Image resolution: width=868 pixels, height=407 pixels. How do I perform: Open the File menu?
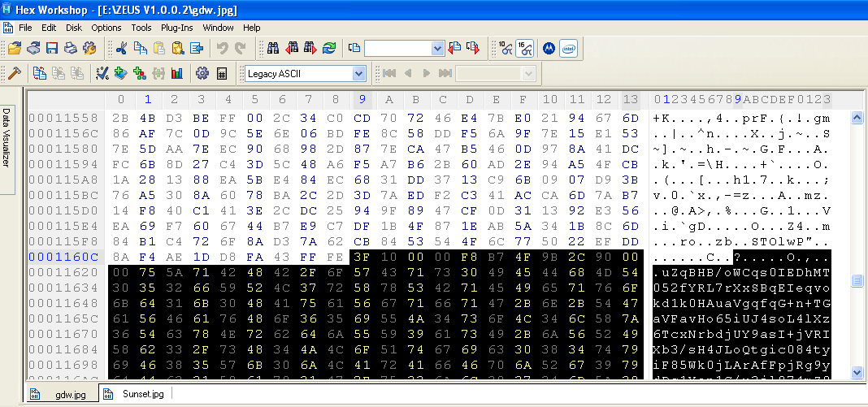(x=25, y=27)
